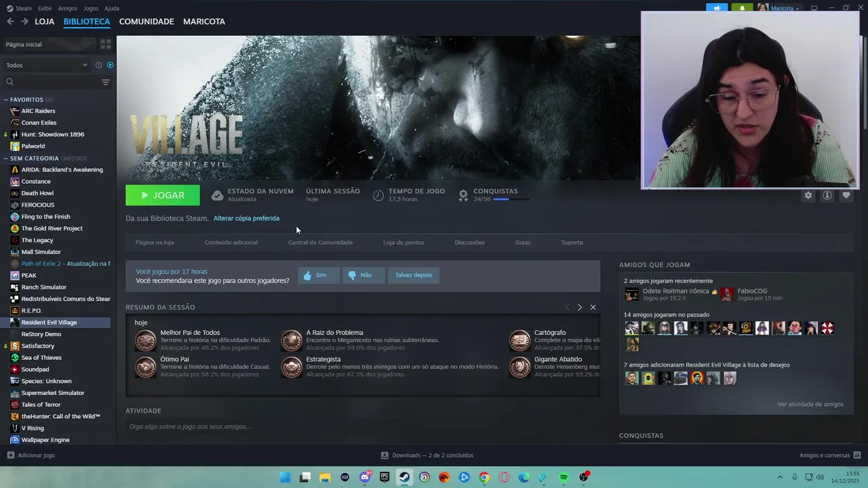Open Google Chrome from the taskbar
The image size is (868, 488).
[484, 477]
